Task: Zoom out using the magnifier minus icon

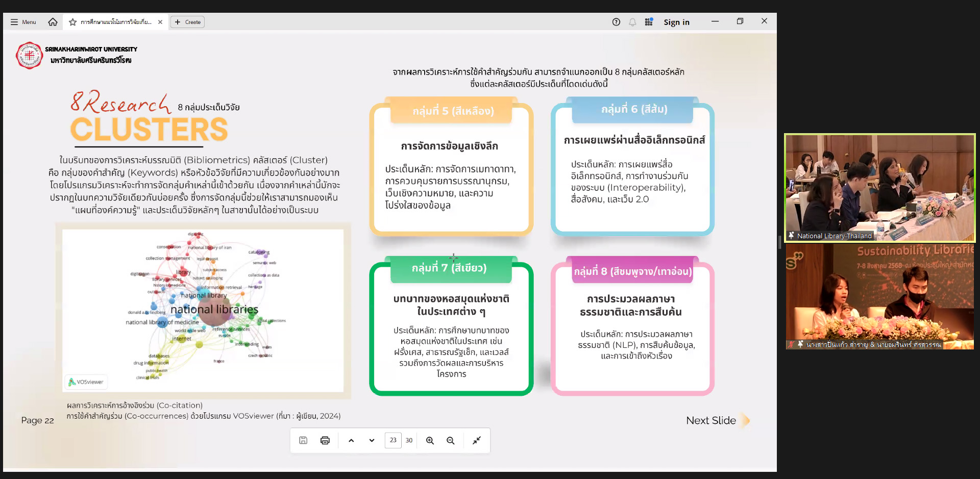Action: coord(450,440)
